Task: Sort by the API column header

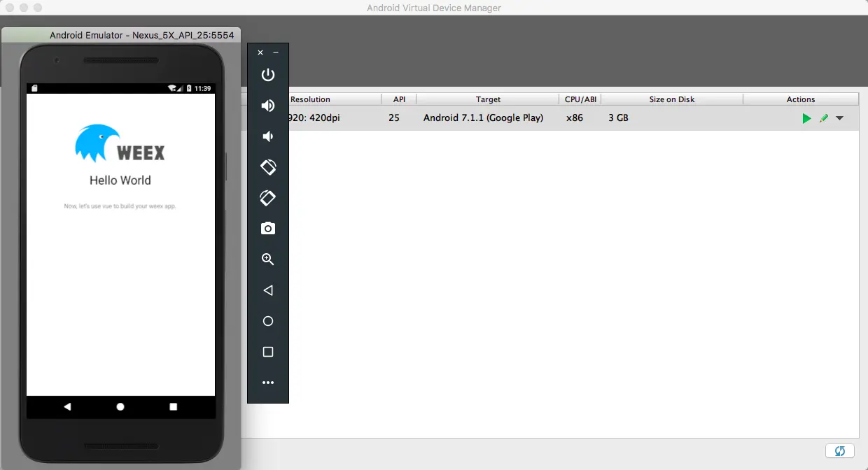Action: click(399, 99)
